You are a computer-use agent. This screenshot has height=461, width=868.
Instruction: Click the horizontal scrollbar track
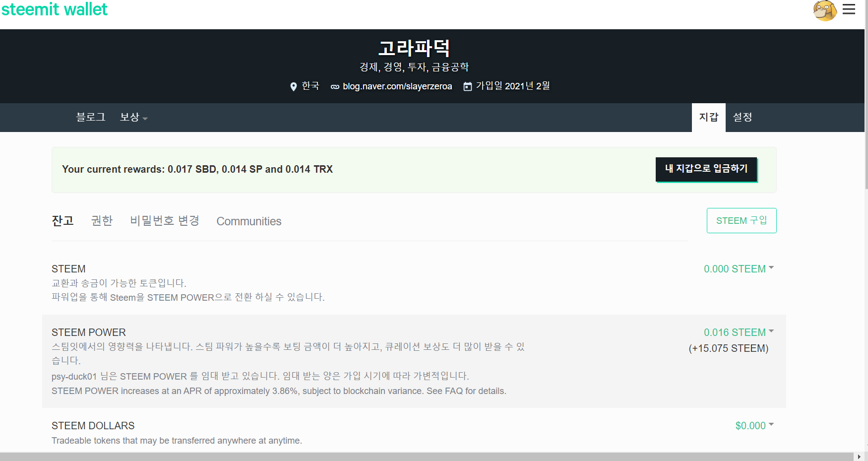(x=427, y=457)
